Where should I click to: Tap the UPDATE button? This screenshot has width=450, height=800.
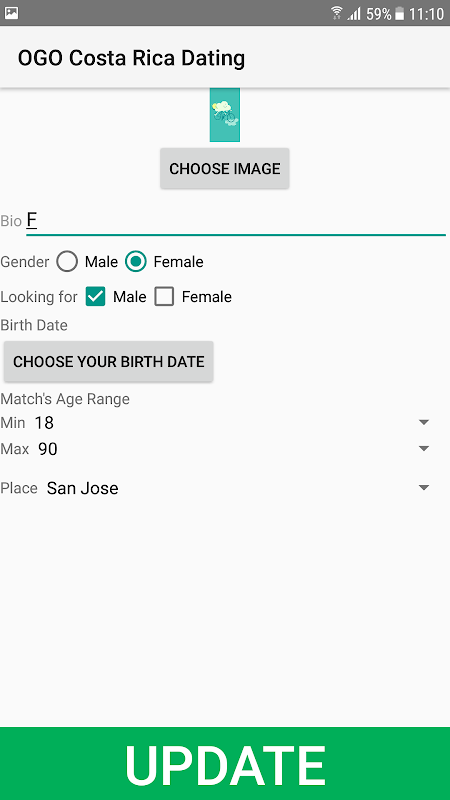coord(225,764)
